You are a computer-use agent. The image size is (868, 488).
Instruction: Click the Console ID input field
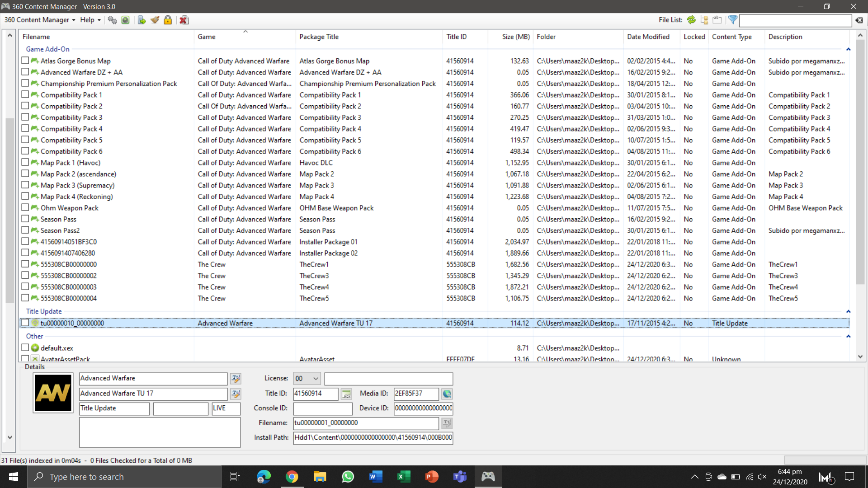click(x=323, y=408)
